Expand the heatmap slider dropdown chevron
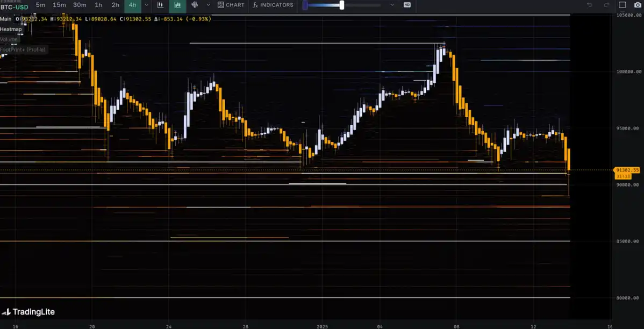Screen dimensions: 644x329 coord(391,5)
